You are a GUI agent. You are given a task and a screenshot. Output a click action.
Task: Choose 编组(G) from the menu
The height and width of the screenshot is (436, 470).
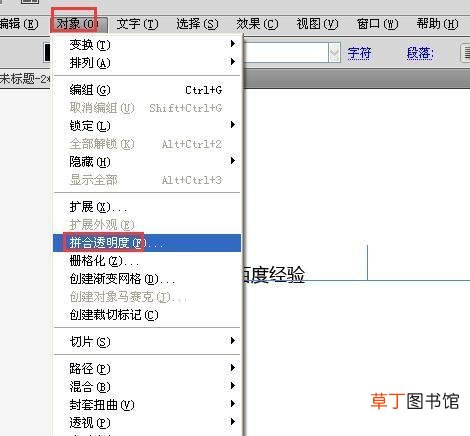tap(147, 90)
